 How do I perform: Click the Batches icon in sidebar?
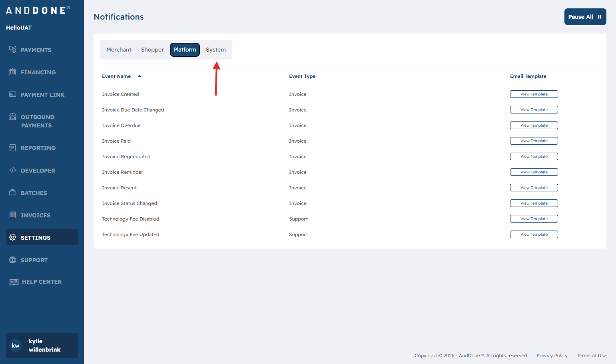[13, 193]
